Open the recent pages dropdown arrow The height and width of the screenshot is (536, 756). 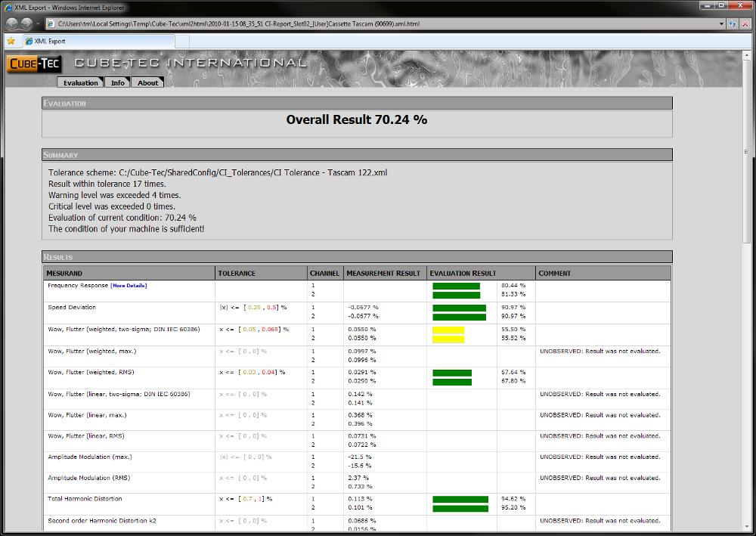[x=39, y=24]
